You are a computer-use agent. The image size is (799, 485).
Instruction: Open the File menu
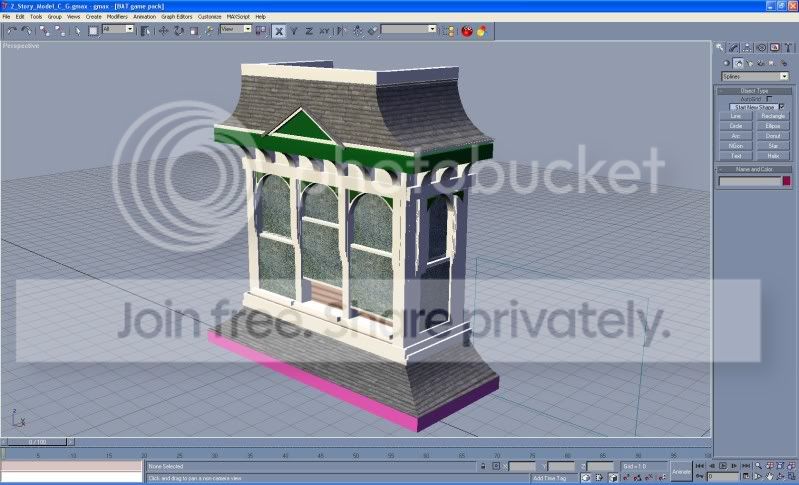6,16
